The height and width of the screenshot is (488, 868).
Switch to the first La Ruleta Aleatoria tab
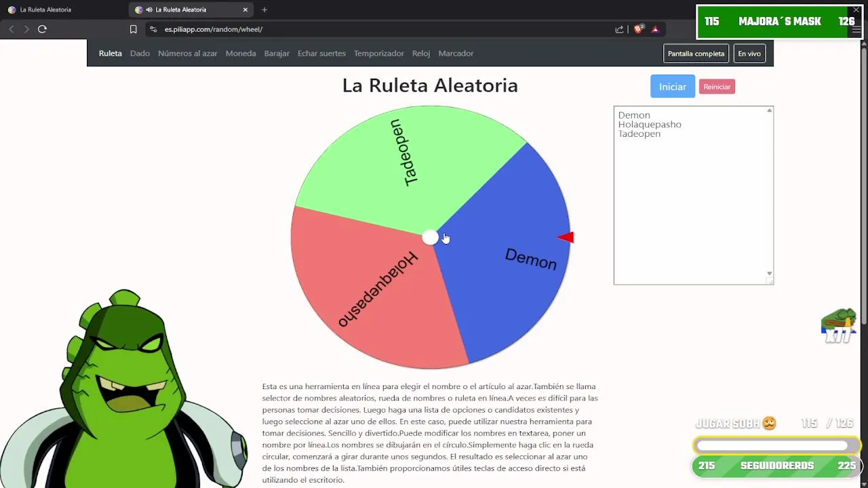45,9
